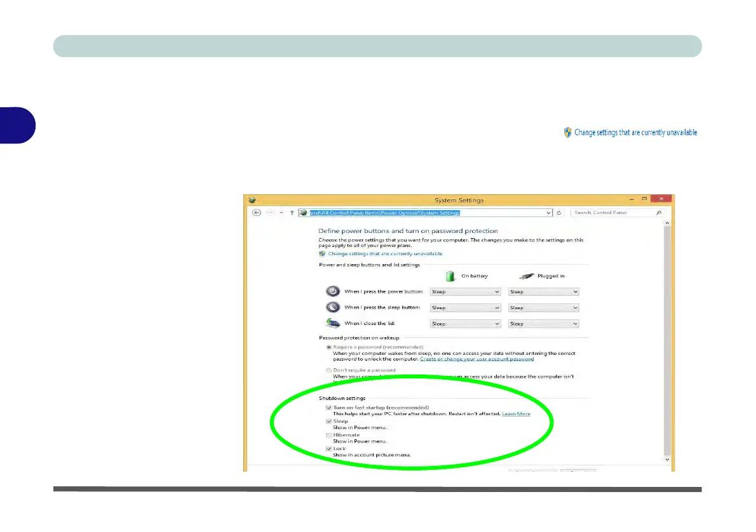Close the System Settings window
Image resolution: width=756 pixels, height=532 pixels.
(x=661, y=199)
